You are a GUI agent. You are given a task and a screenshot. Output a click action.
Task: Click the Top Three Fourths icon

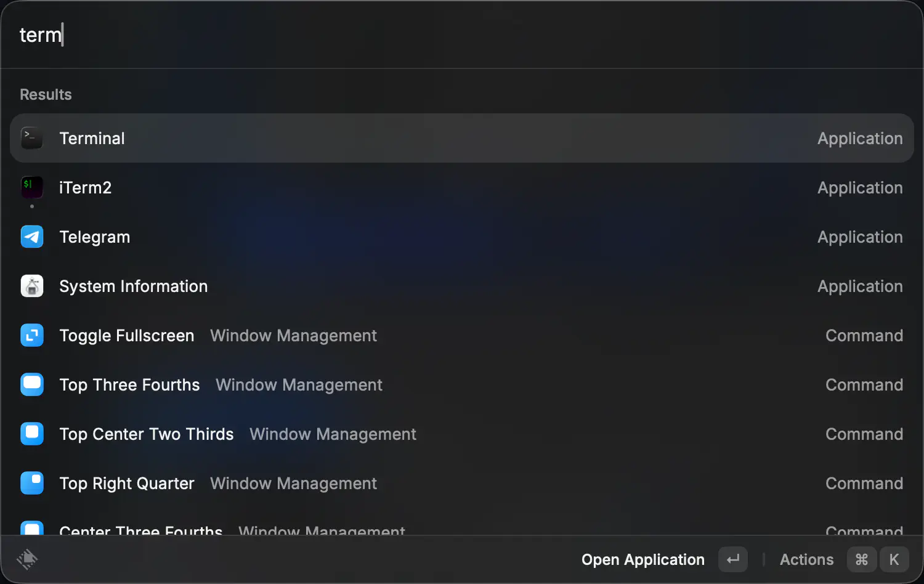(x=32, y=384)
